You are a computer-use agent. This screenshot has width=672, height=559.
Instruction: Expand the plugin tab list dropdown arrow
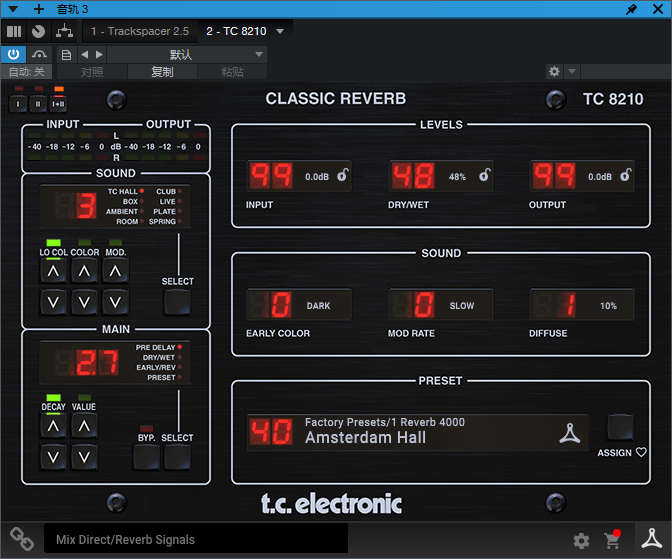[x=280, y=31]
